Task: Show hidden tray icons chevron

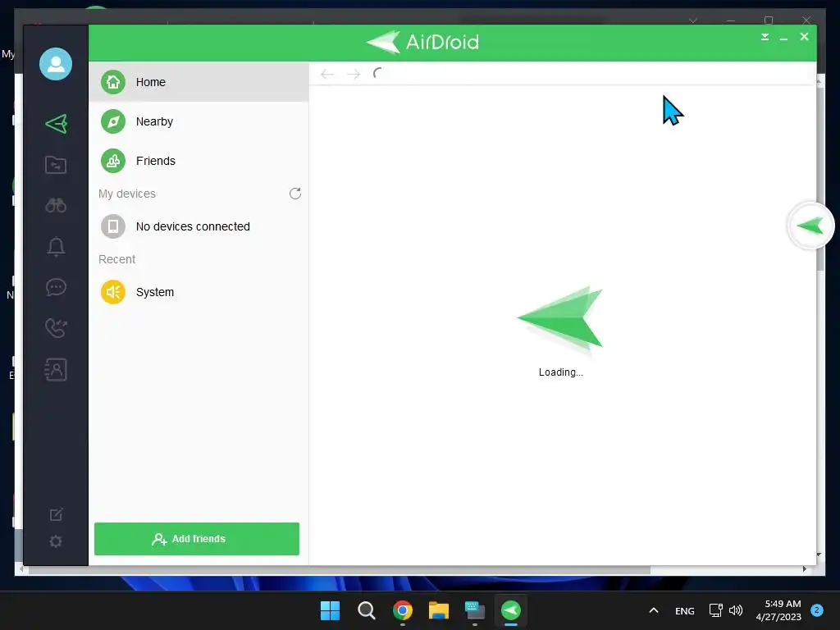Action: coord(654,610)
